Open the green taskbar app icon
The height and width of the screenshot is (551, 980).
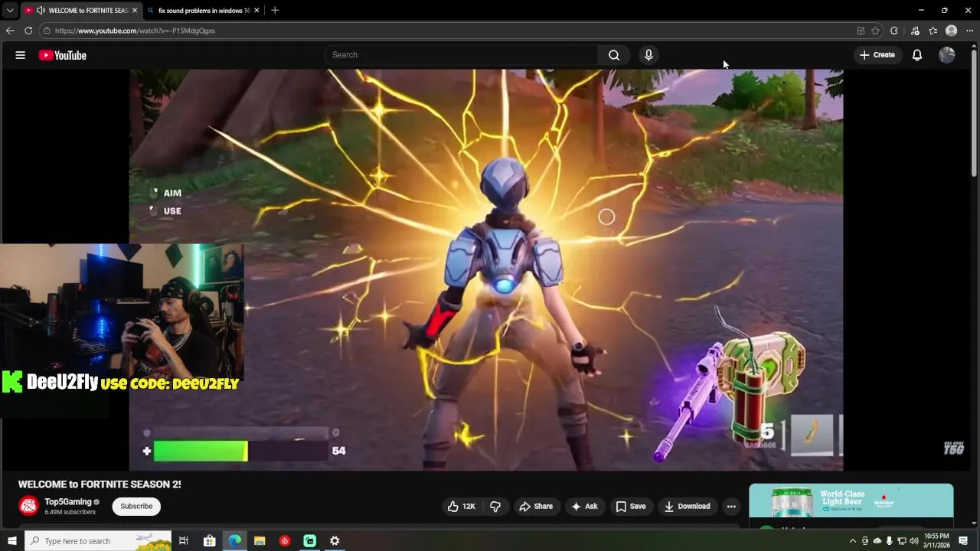310,541
